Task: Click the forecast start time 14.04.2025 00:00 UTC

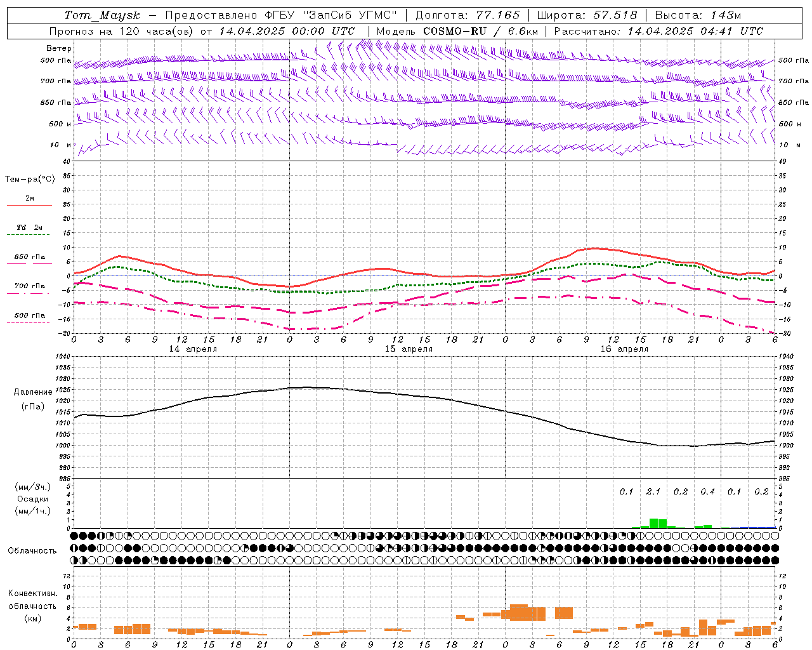Action: tap(287, 31)
